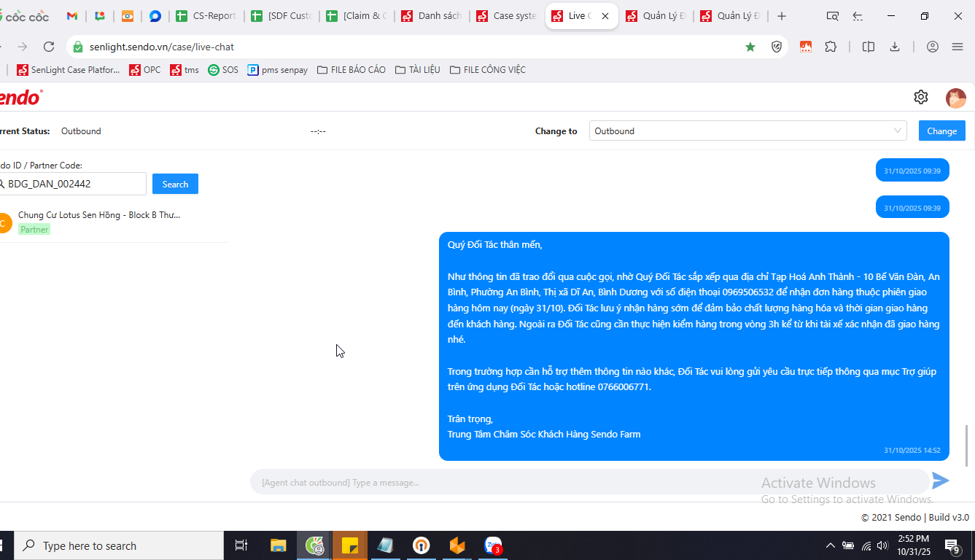Click the green Partner tag
This screenshot has height=560, width=975.
tap(34, 230)
